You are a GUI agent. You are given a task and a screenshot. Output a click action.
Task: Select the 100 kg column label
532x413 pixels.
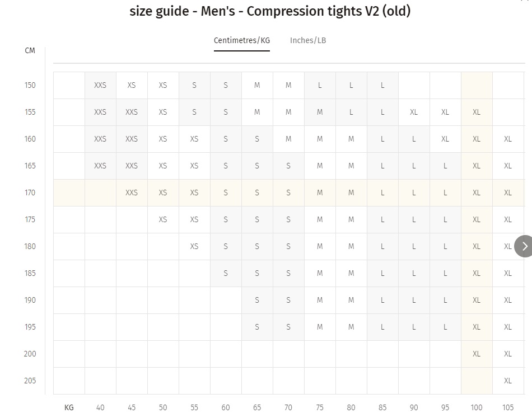[477, 407]
